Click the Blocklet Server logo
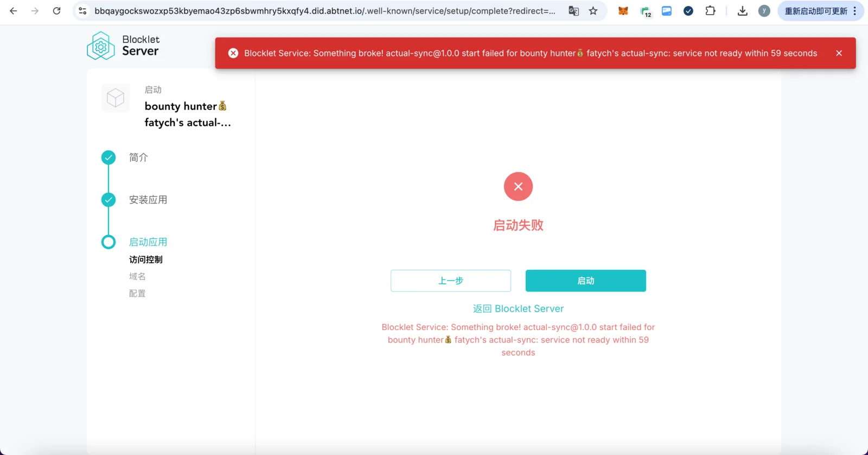The height and width of the screenshot is (455, 868). 123,46
